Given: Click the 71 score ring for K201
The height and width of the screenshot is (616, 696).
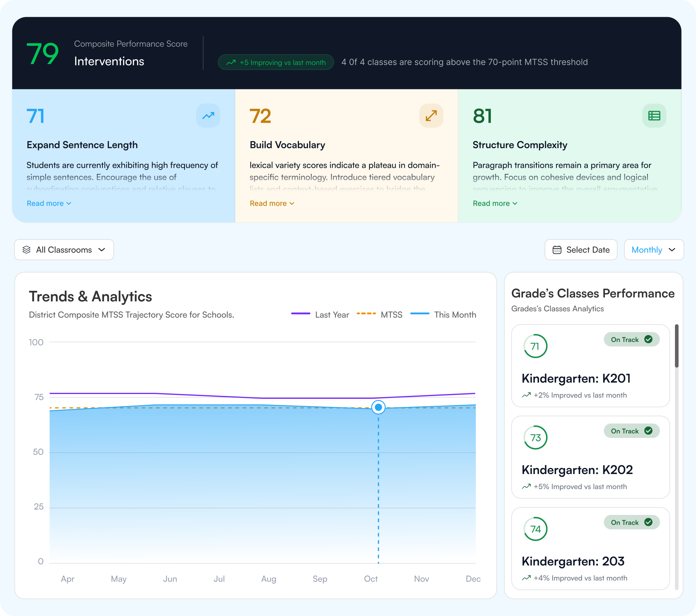Looking at the screenshot, I should (x=535, y=346).
